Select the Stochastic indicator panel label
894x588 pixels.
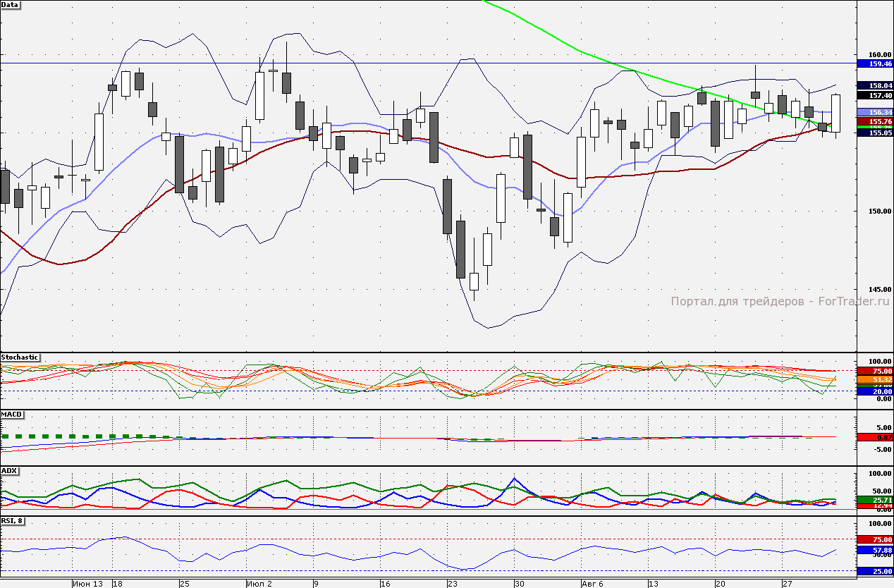tap(20, 357)
